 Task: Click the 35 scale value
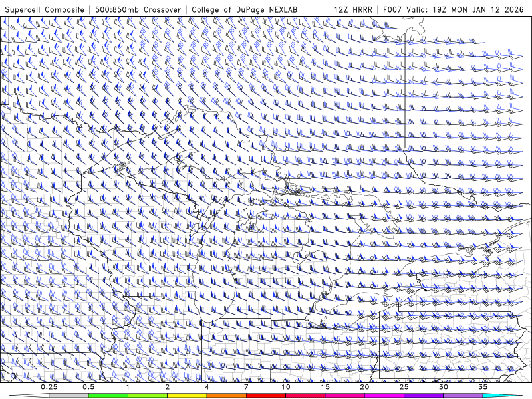483,387
